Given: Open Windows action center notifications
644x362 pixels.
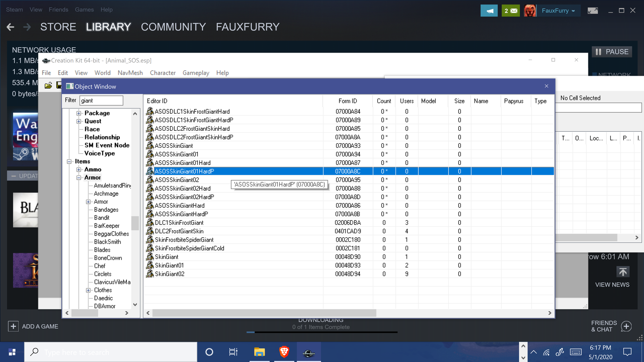Looking at the screenshot, I should tap(627, 352).
